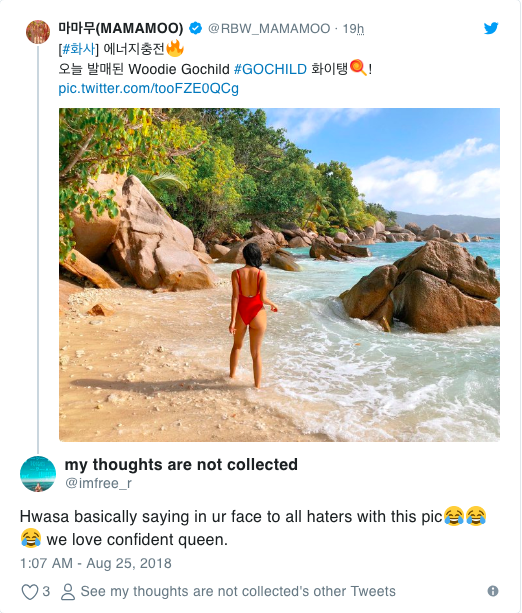Open the beach photo thumbnail
Screen dimensions: 522x613
[279, 275]
